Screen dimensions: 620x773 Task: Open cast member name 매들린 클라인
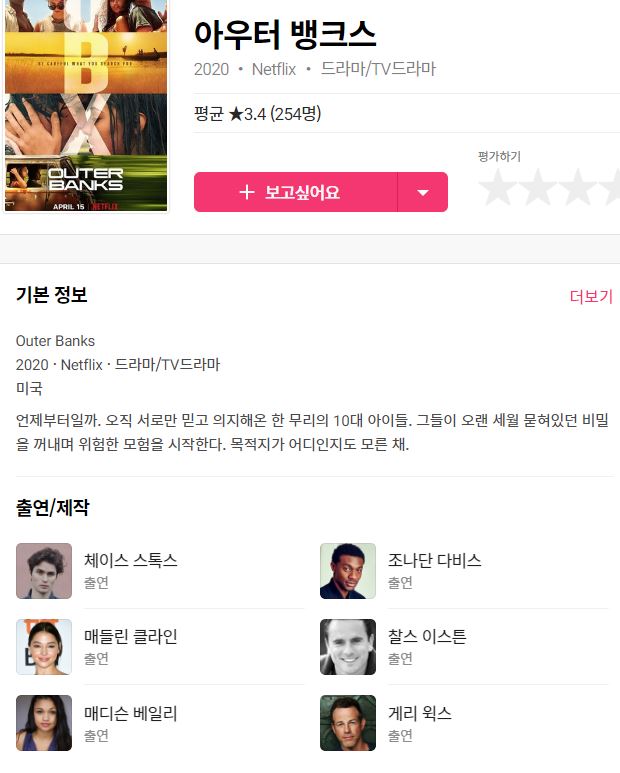pos(131,636)
